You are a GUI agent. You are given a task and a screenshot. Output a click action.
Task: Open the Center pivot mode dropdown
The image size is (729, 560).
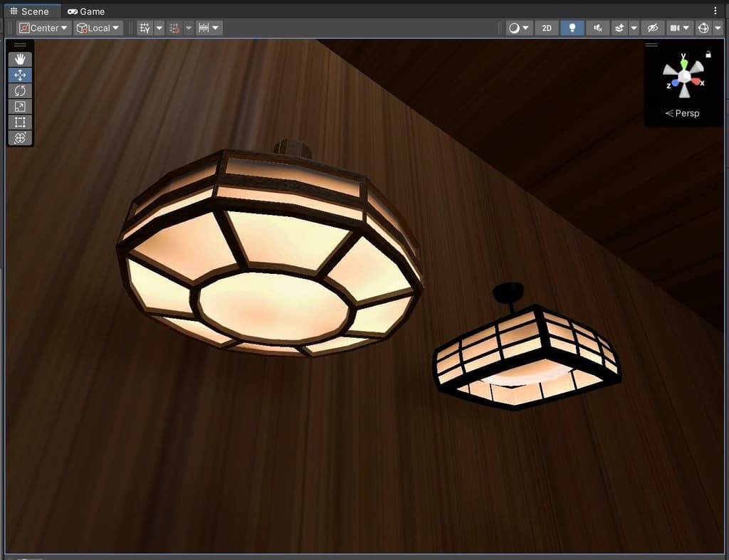coord(43,28)
